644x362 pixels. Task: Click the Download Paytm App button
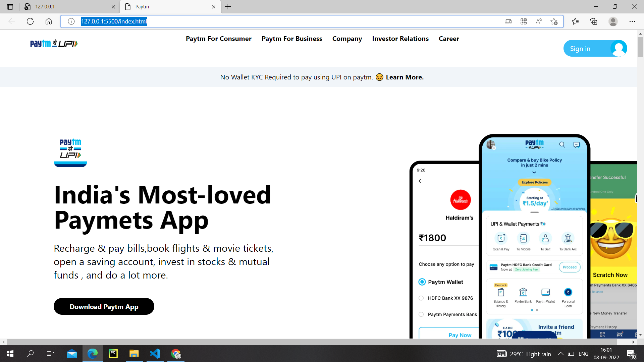[x=104, y=306]
